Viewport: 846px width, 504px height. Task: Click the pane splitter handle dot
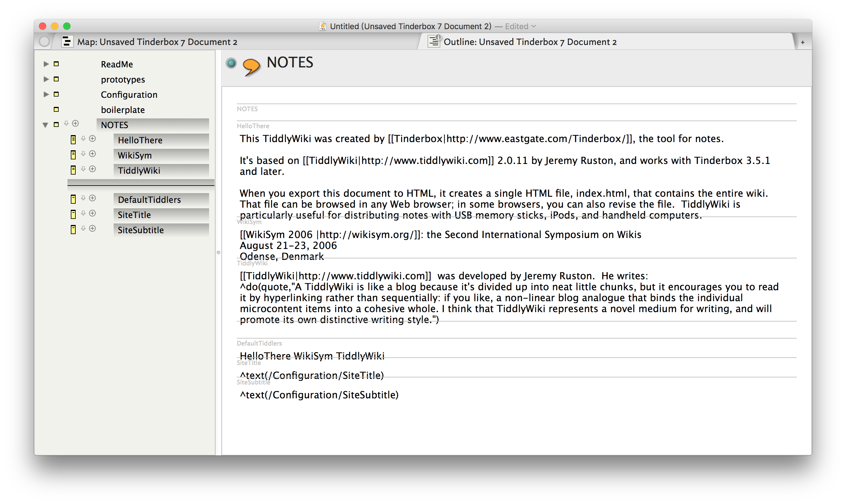(218, 252)
